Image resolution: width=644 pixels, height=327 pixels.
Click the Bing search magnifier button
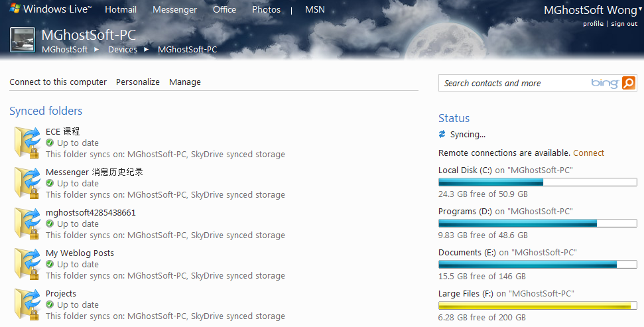(628, 83)
